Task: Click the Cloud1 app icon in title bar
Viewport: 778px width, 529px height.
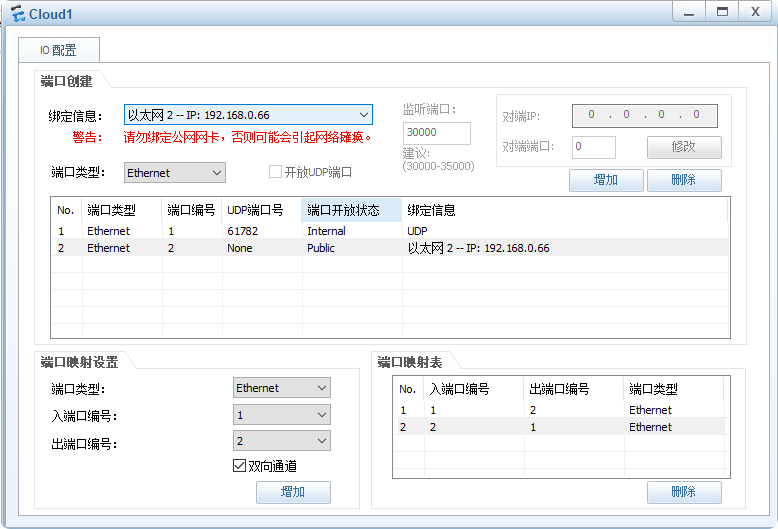Action: (16, 13)
